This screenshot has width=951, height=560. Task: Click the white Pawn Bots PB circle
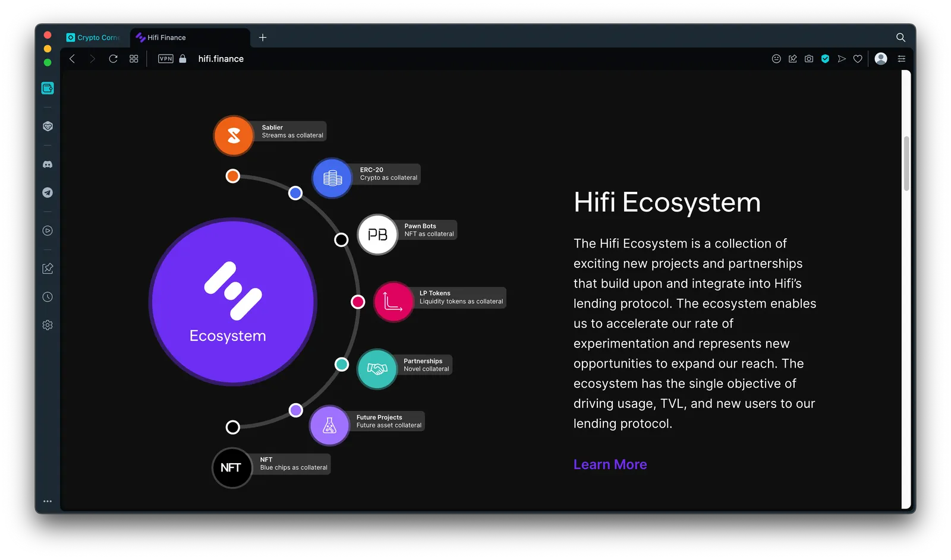point(377,235)
